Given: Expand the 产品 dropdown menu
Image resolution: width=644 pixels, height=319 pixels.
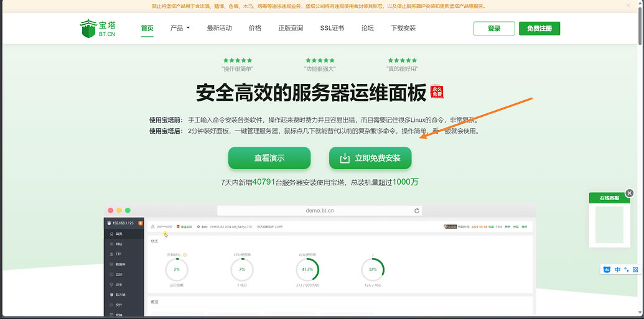Looking at the screenshot, I should (x=180, y=28).
